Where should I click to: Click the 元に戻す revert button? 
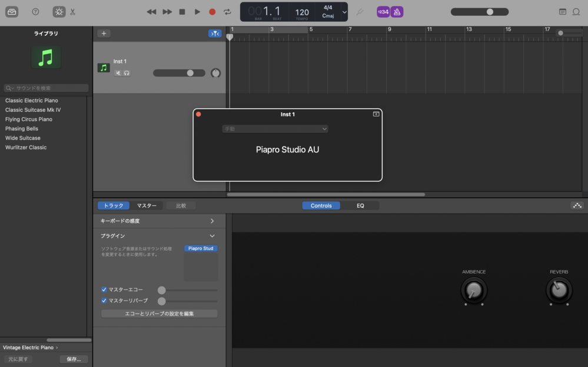(x=18, y=359)
